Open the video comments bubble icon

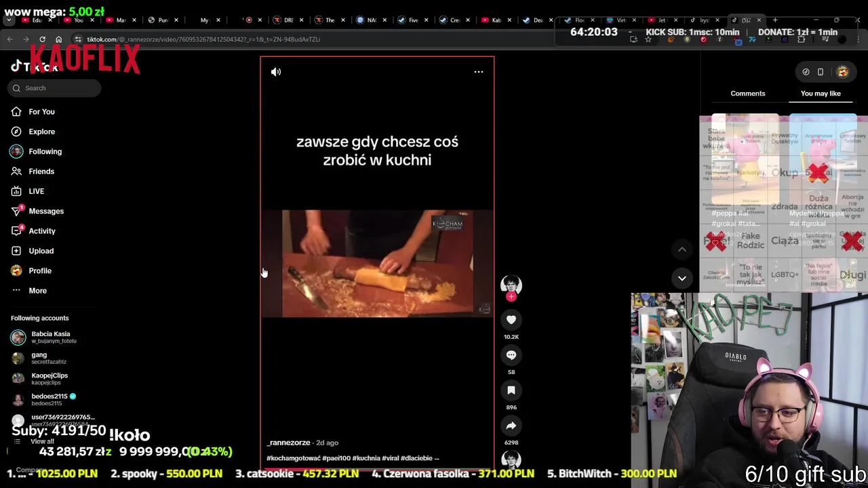coord(511,355)
